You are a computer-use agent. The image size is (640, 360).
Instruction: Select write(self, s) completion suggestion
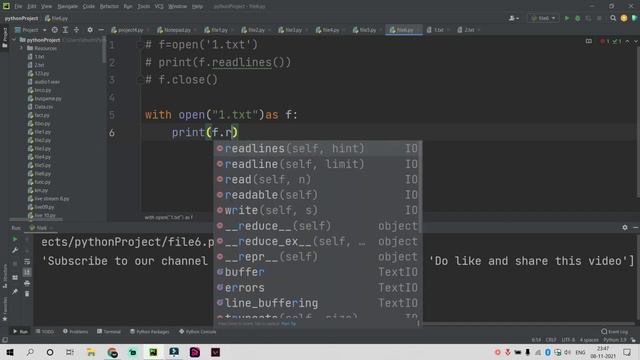pyautogui.click(x=318, y=211)
